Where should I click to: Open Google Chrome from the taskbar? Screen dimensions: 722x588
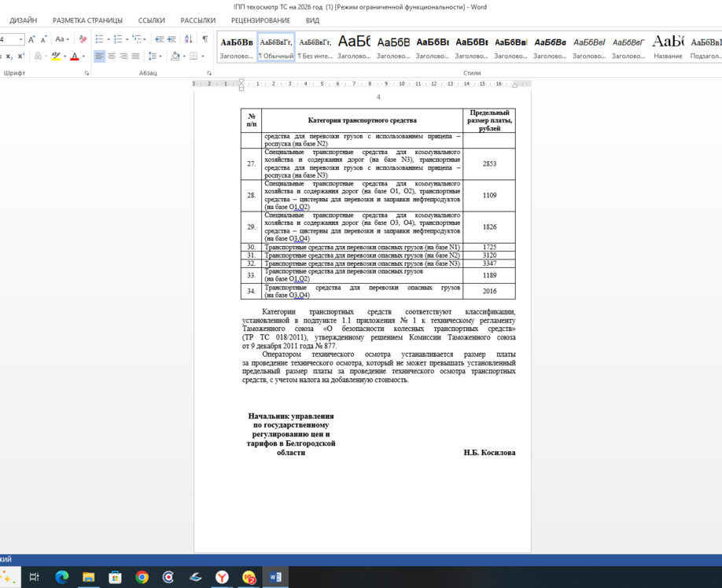pyautogui.click(x=142, y=577)
